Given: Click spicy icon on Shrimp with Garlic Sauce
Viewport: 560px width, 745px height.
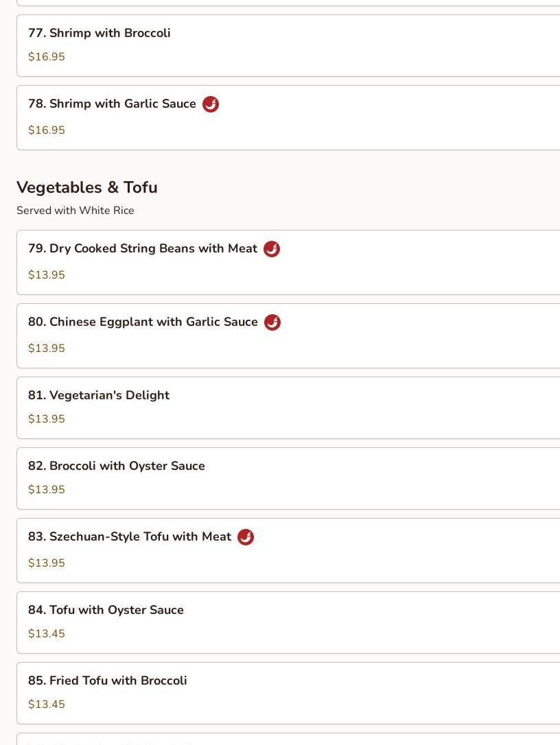Looking at the screenshot, I should (211, 104).
